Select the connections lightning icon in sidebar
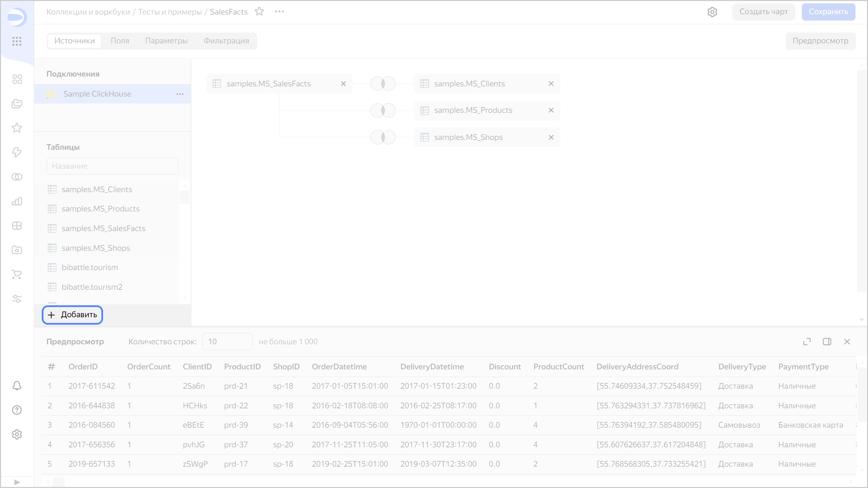 17,152
